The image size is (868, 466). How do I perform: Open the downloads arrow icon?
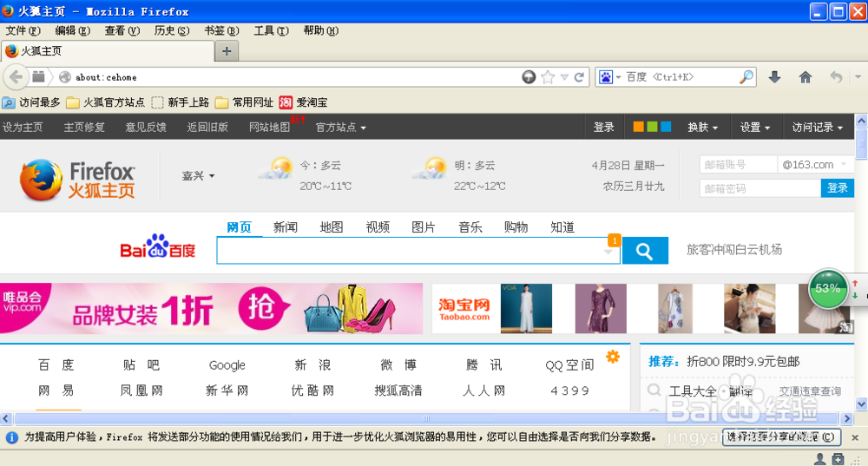tap(774, 77)
